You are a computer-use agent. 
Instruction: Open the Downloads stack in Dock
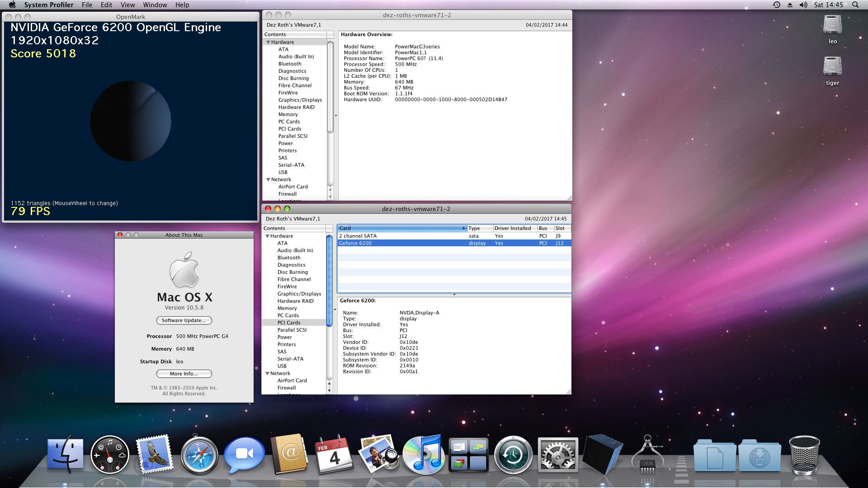pyautogui.click(x=759, y=455)
